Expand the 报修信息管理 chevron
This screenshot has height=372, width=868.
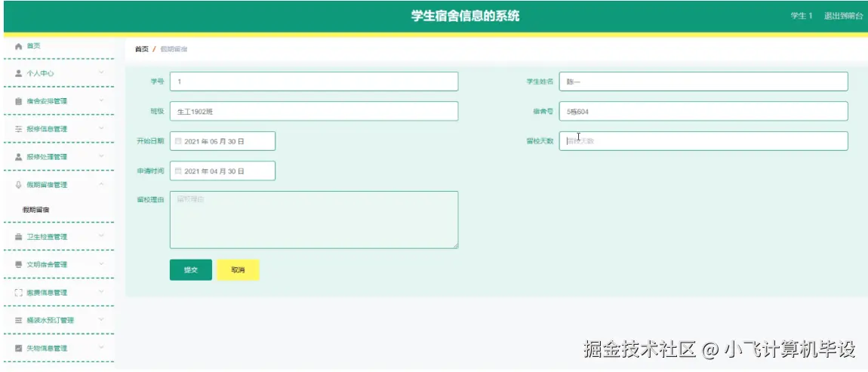tap(101, 128)
